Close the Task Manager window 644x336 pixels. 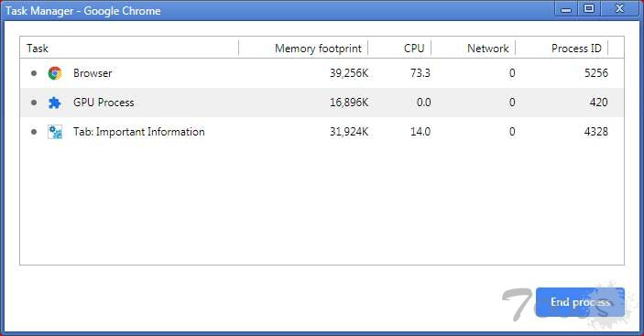(619, 8)
